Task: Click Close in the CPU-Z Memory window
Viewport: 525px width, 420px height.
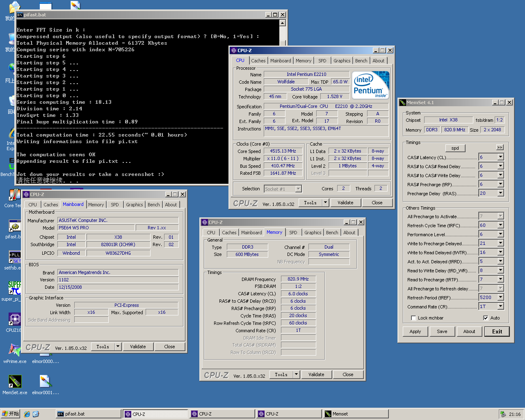Action: (x=348, y=374)
